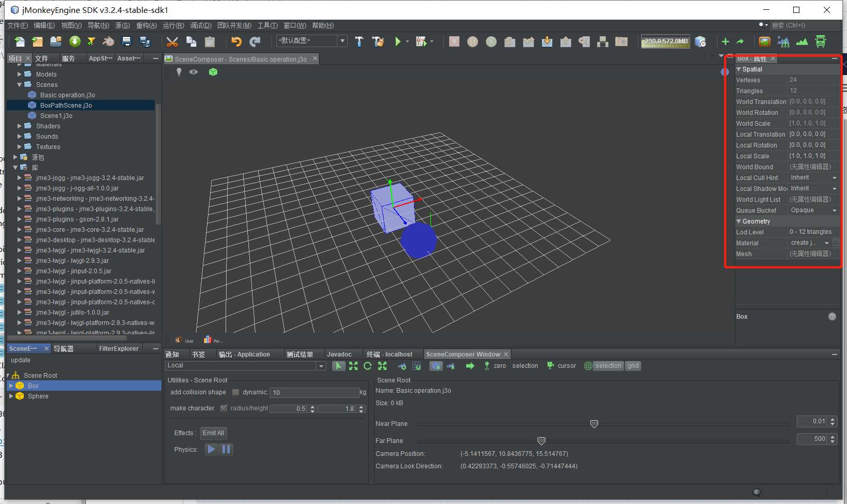Select Sphere node in scene tree
Viewport: 847px width, 504px height.
[38, 396]
